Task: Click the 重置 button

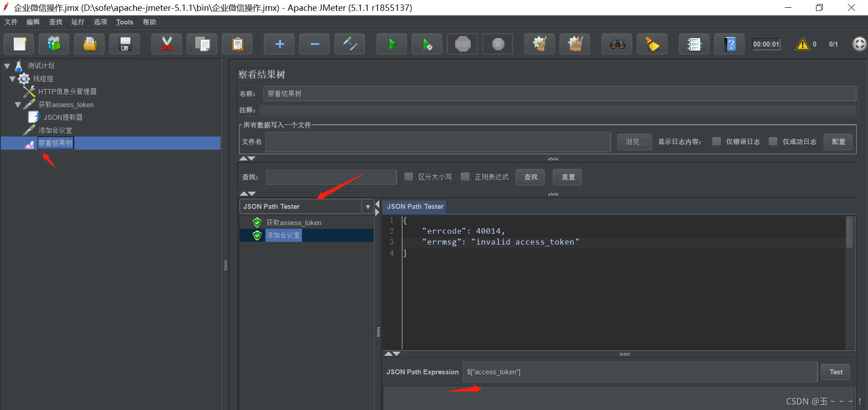Action: point(568,177)
